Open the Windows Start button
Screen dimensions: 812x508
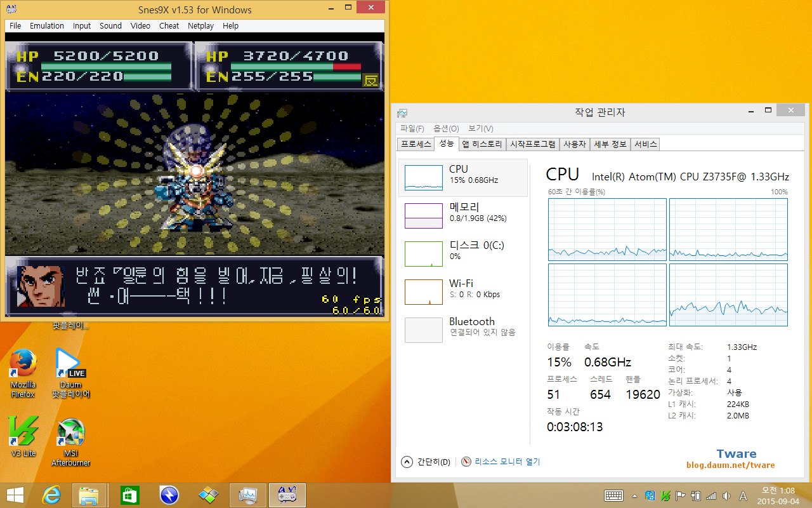pyautogui.click(x=15, y=495)
